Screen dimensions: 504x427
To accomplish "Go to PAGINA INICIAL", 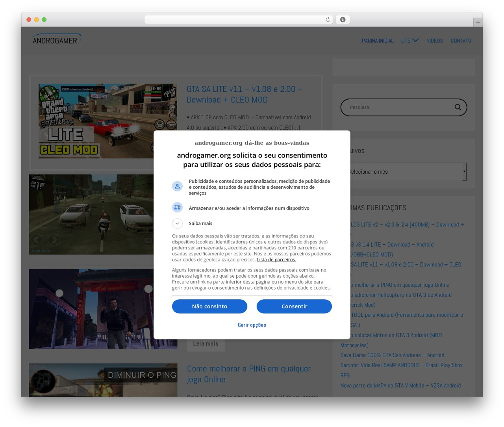I will pos(378,41).
